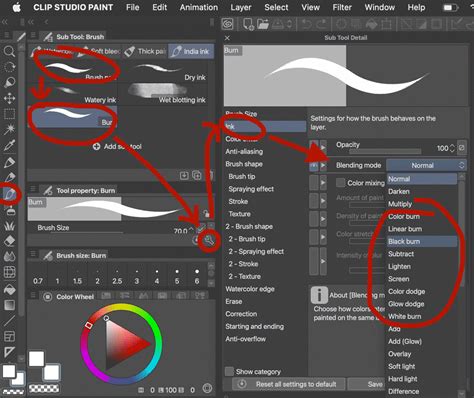The image size is (474, 398).
Task: Select the Wet blotting ink sub tool
Action: [x=163, y=94]
